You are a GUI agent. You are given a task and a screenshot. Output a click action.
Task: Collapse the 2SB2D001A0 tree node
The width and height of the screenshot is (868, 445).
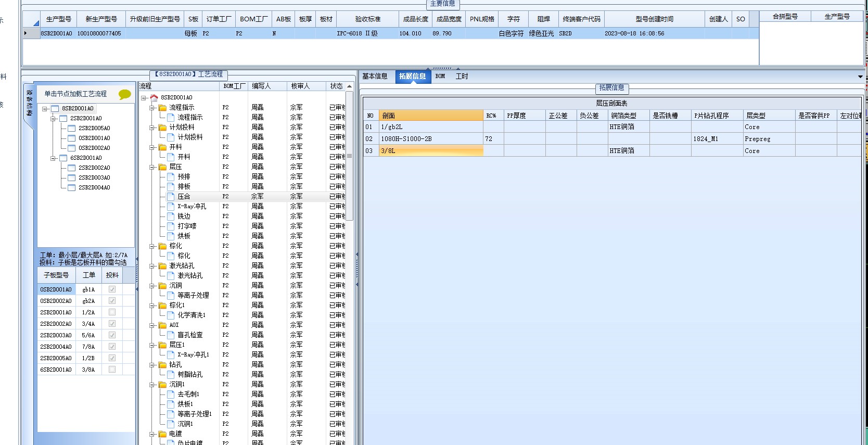(53, 119)
